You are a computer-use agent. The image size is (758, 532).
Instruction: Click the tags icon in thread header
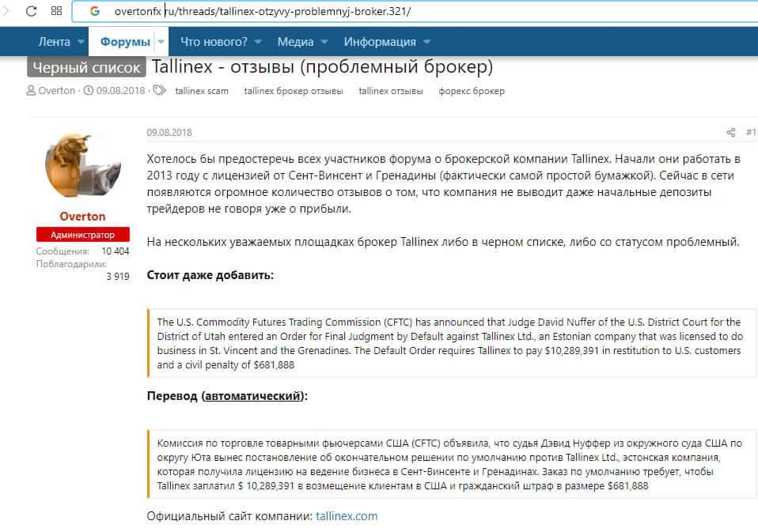159,90
